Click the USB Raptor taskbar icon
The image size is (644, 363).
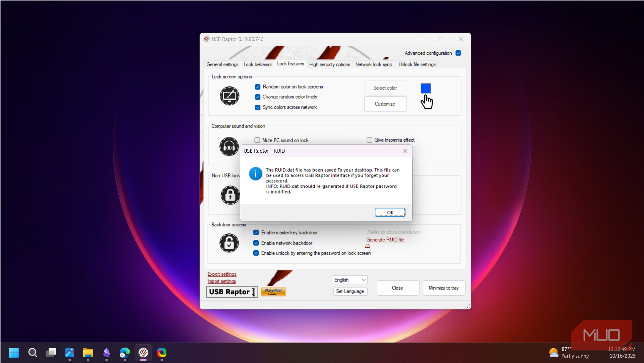coord(143,353)
